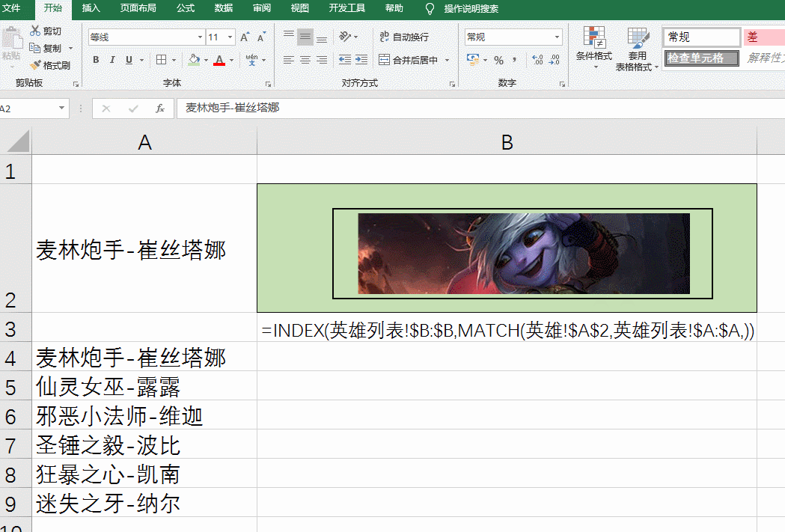Increase decimal places
Viewport: 785px width, 532px height.
click(537, 60)
